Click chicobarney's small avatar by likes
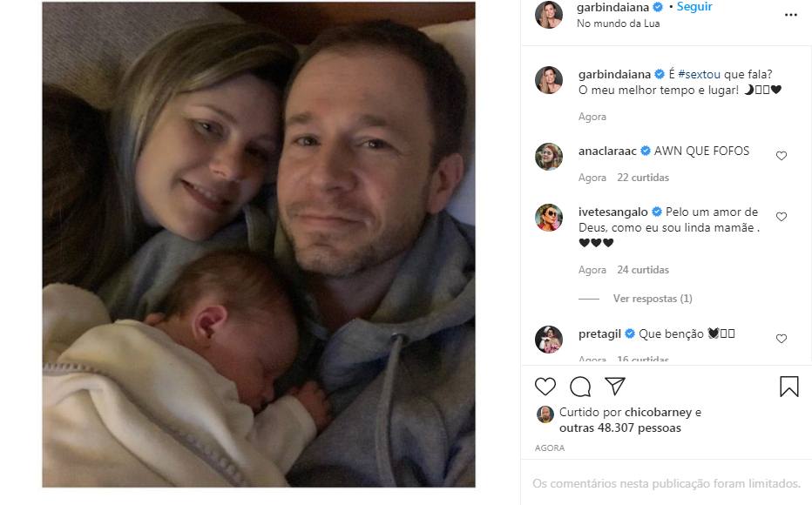The image size is (812, 505). coord(545,414)
